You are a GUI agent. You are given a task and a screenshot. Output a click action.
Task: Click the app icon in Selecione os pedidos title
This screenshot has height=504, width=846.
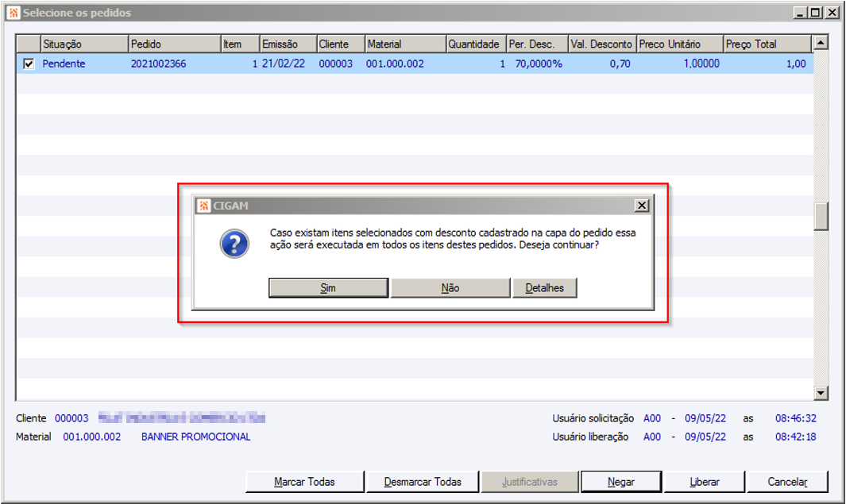click(x=14, y=13)
